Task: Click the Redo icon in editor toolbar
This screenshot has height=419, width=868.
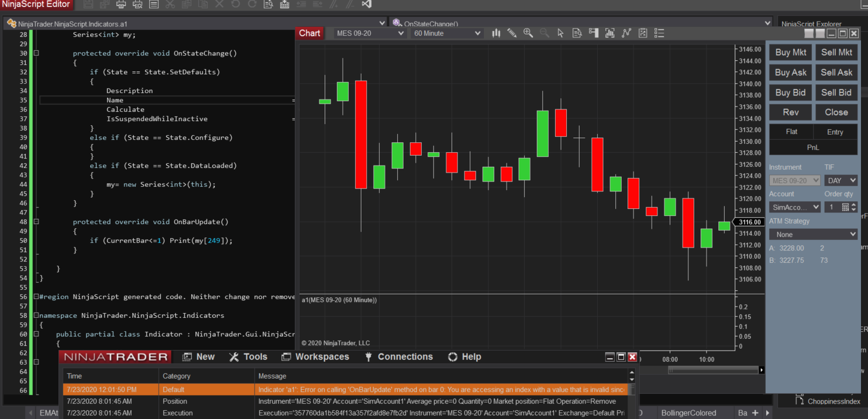Action: [252, 4]
